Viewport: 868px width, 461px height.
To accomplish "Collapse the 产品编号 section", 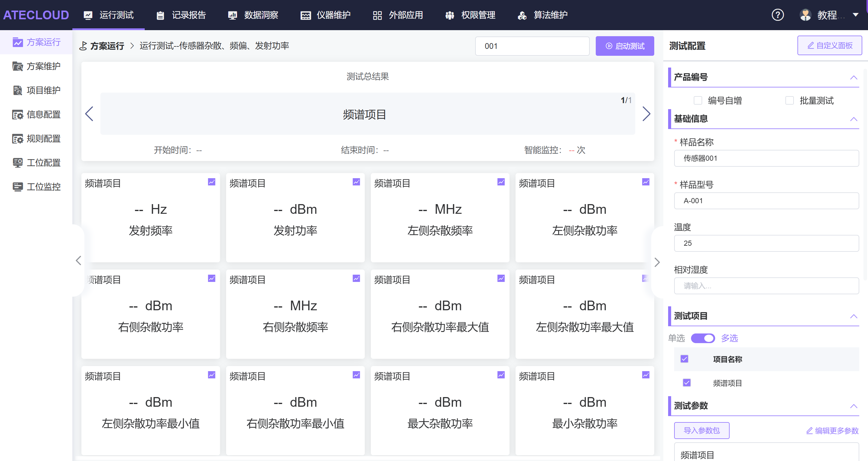I will tap(853, 77).
